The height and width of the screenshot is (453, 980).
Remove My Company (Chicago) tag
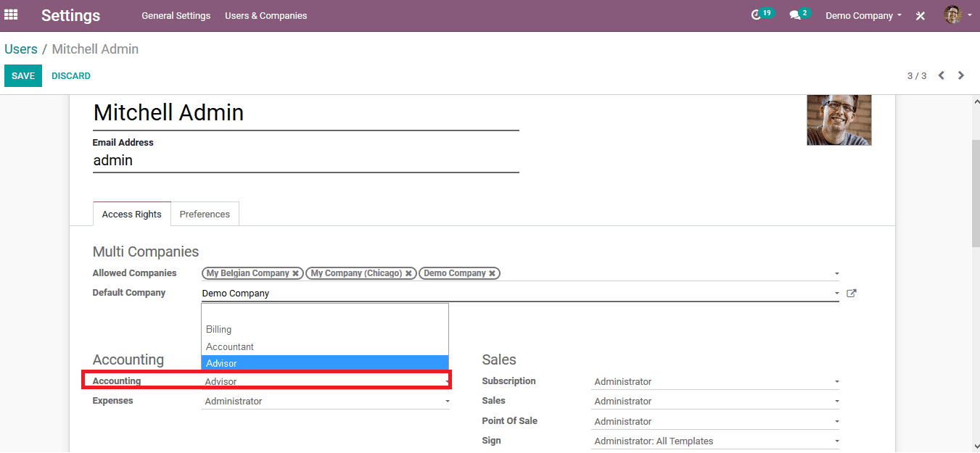[408, 273]
